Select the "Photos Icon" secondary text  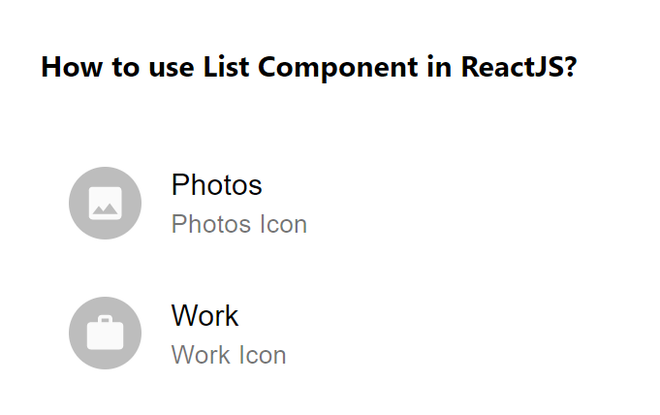pos(239,224)
